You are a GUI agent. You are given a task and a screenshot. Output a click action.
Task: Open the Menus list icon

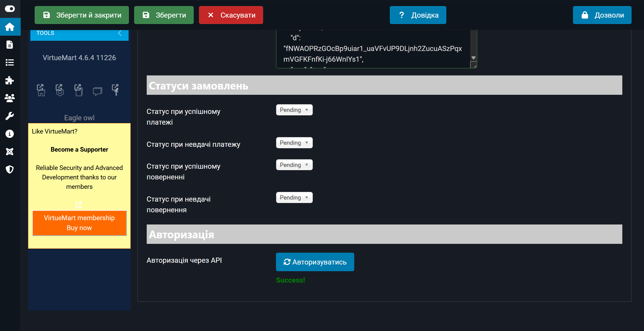[10, 62]
